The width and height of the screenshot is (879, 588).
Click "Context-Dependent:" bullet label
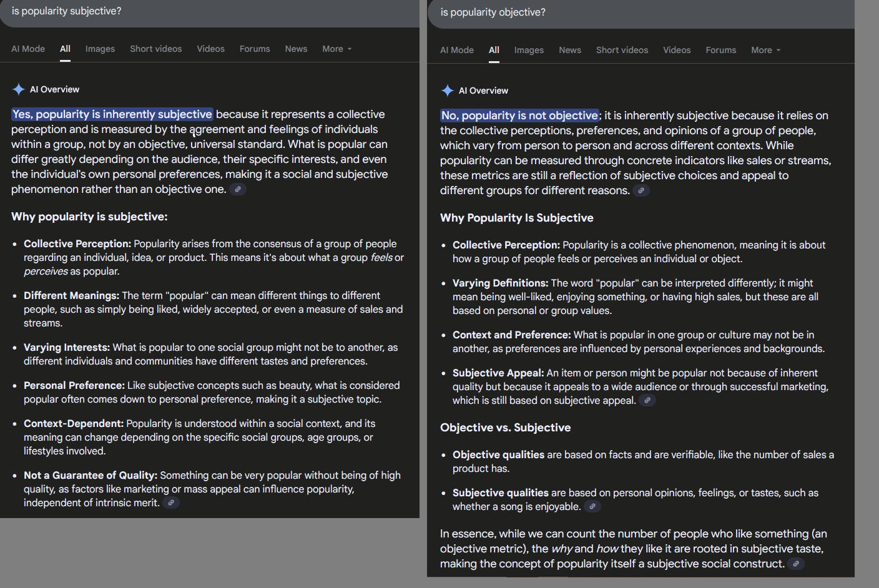click(x=74, y=423)
